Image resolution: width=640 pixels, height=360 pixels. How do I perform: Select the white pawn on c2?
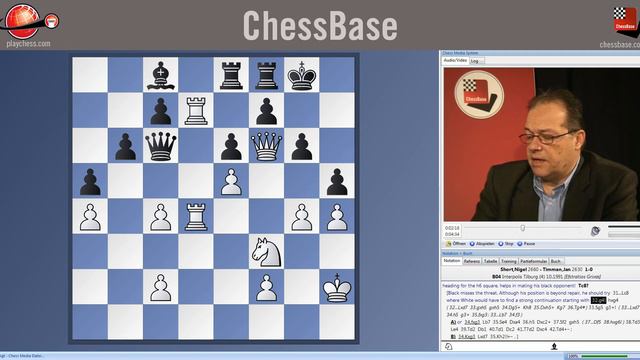coord(161,287)
